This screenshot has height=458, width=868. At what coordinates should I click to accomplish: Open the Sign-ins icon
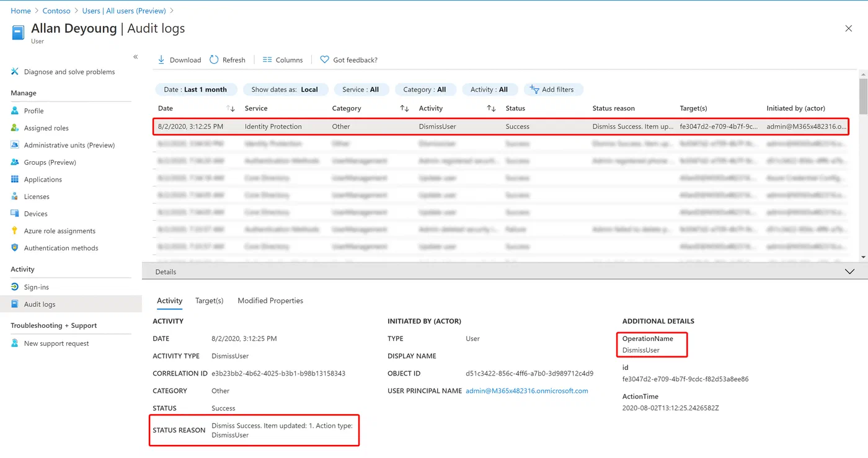[15, 287]
